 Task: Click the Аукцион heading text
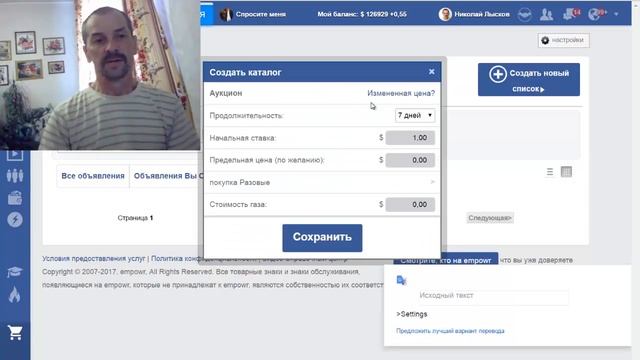(226, 93)
